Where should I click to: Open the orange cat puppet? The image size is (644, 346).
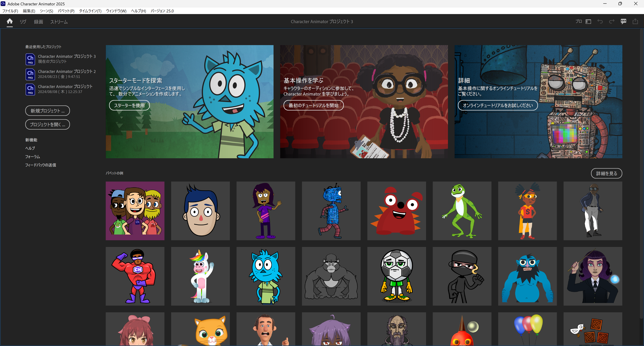pyautogui.click(x=201, y=329)
